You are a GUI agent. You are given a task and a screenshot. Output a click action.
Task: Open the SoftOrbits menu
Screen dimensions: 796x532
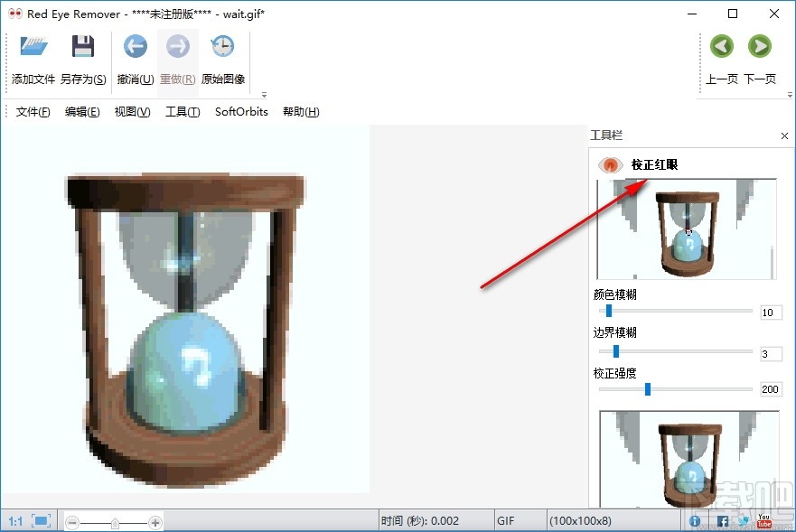tap(240, 111)
